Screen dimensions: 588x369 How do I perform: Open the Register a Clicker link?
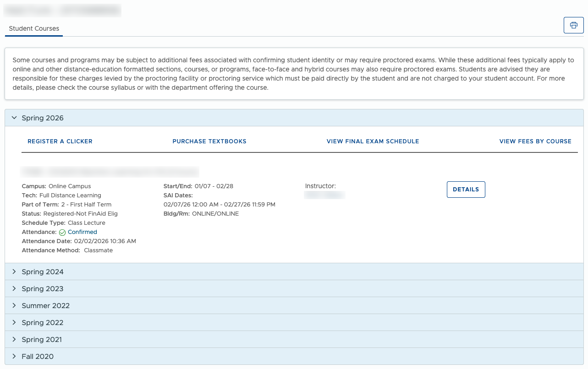[x=60, y=141]
